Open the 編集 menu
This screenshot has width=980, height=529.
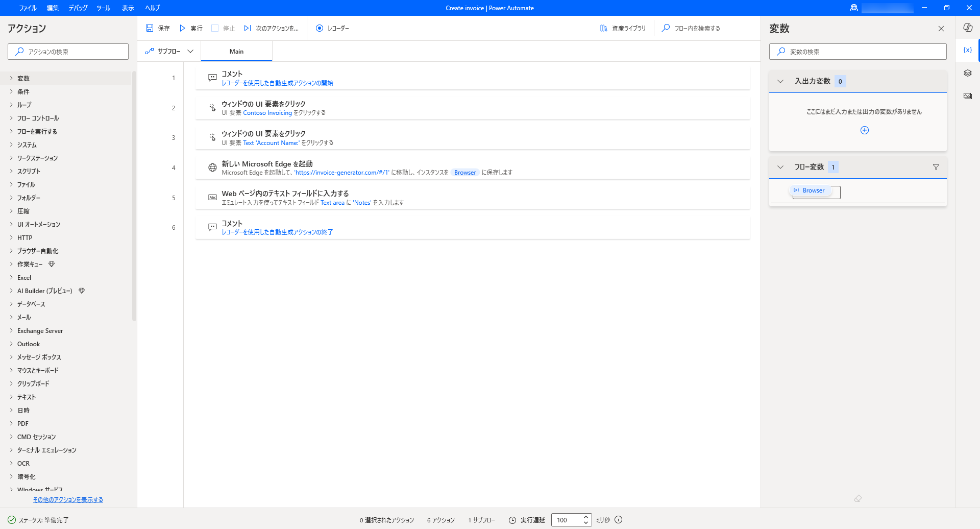[53, 8]
